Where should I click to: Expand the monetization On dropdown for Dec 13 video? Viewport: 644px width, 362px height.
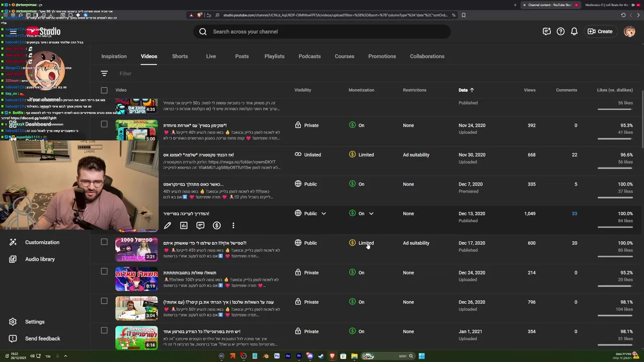point(371,214)
